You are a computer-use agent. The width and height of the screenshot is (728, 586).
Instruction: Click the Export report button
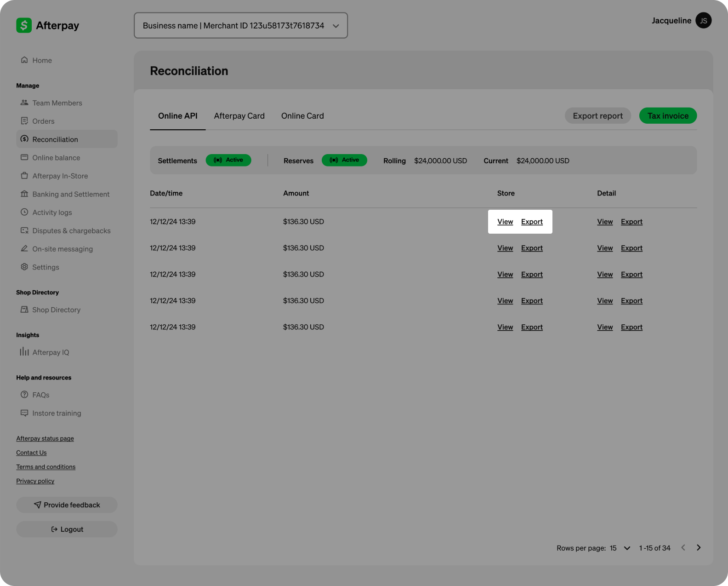click(597, 116)
